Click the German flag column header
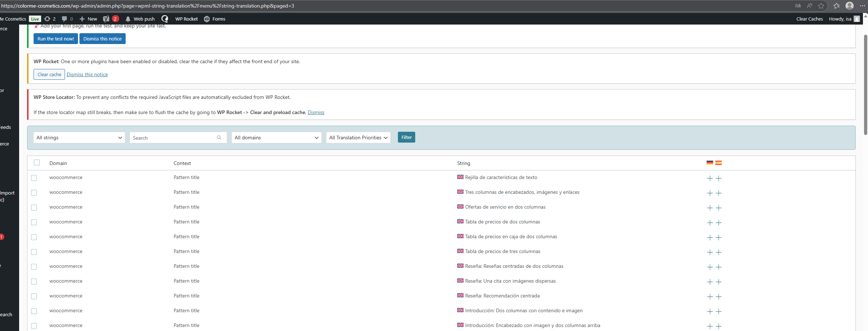 pyautogui.click(x=710, y=163)
